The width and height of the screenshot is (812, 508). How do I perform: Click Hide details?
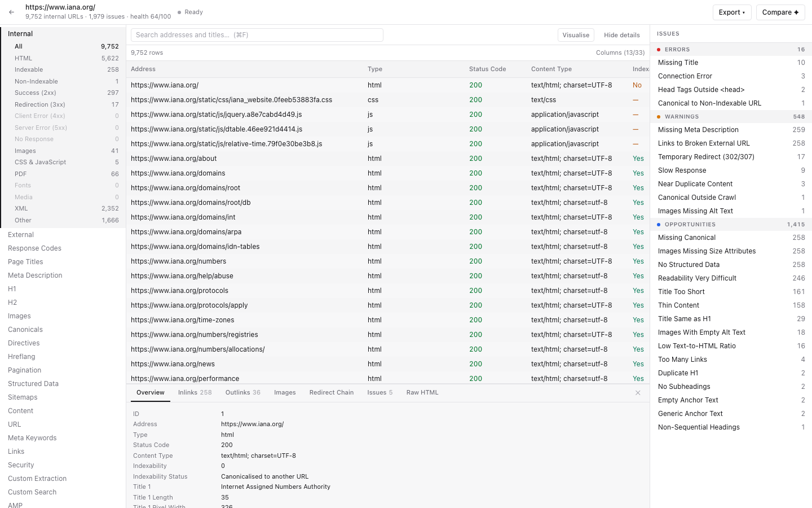click(621, 35)
